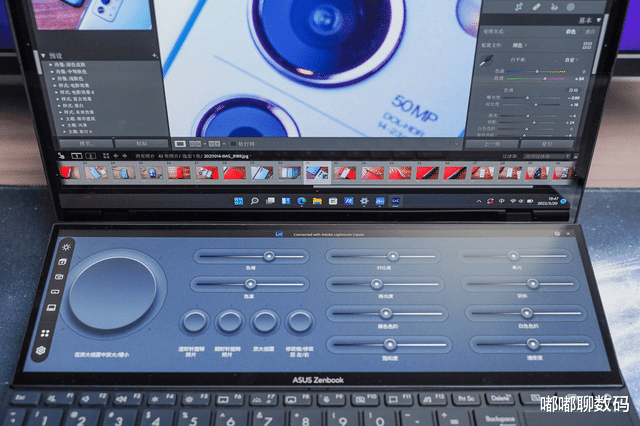The image size is (640, 426).
Task: Select the second window display 2 button
Action: 90,155
